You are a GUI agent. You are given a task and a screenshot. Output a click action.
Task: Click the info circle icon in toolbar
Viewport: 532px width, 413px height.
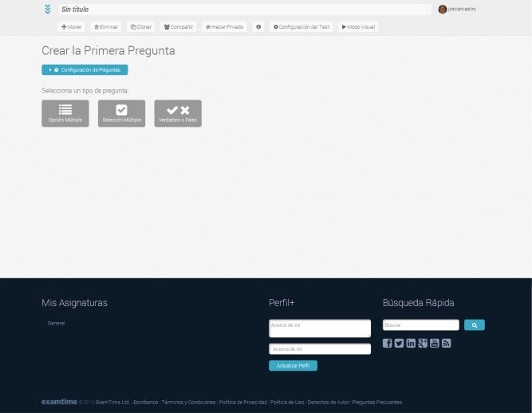(x=258, y=27)
